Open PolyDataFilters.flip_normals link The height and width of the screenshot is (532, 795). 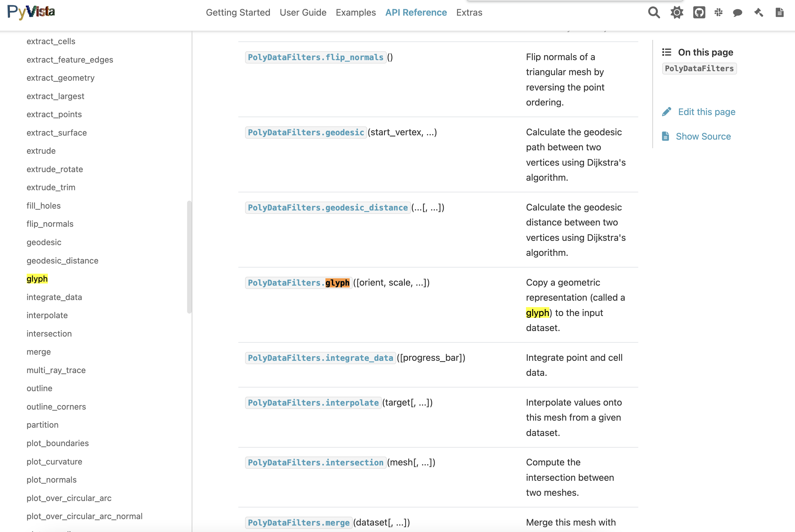[315, 57]
